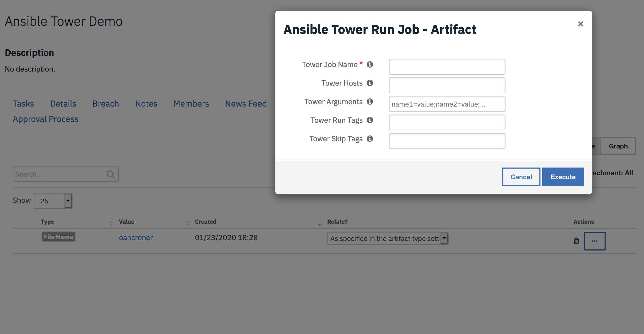Click the artifact Search box
This screenshot has height=334, width=644.
point(65,174)
